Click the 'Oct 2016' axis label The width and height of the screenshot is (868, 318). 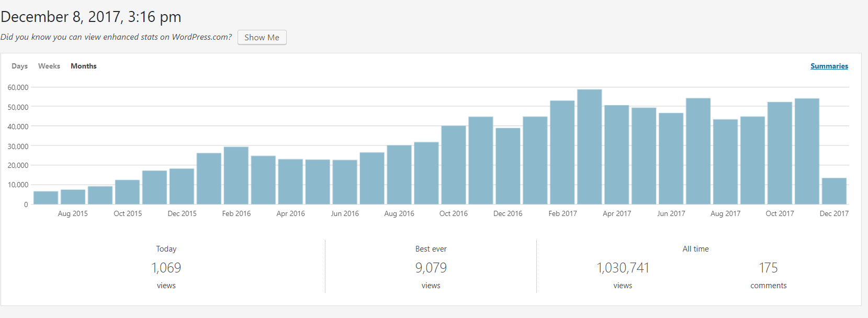click(x=454, y=213)
